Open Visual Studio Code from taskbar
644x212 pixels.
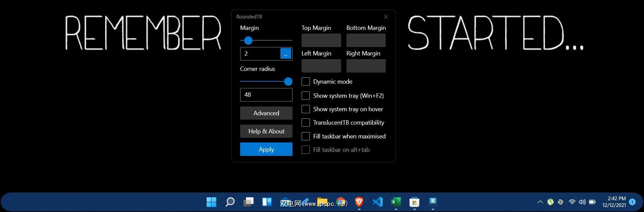pyautogui.click(x=378, y=202)
